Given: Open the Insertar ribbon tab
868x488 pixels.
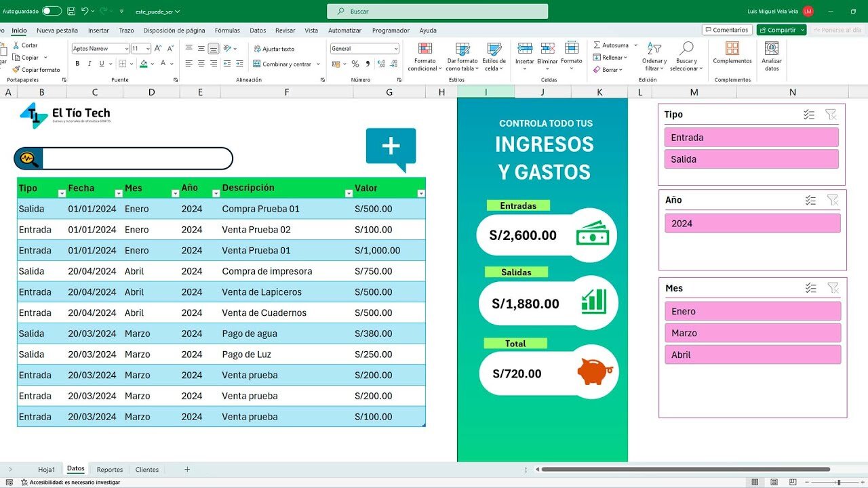Looking at the screenshot, I should tap(98, 30).
